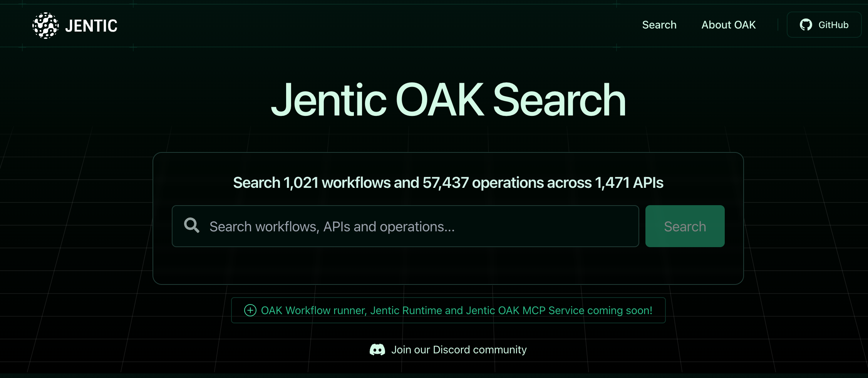Focus the Search workflows, APIs and operations field
Image resolution: width=868 pixels, height=378 pixels.
406,226
